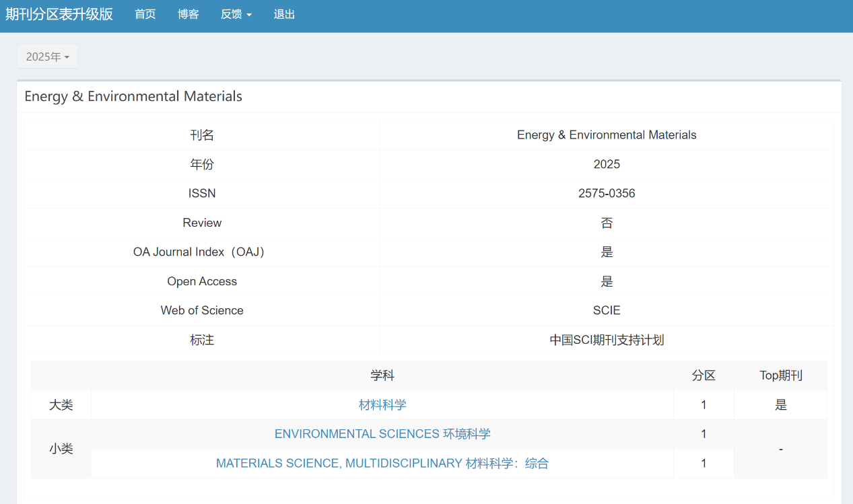This screenshot has height=504, width=853.
Task: Click the year value 2025 in table
Action: 606,164
